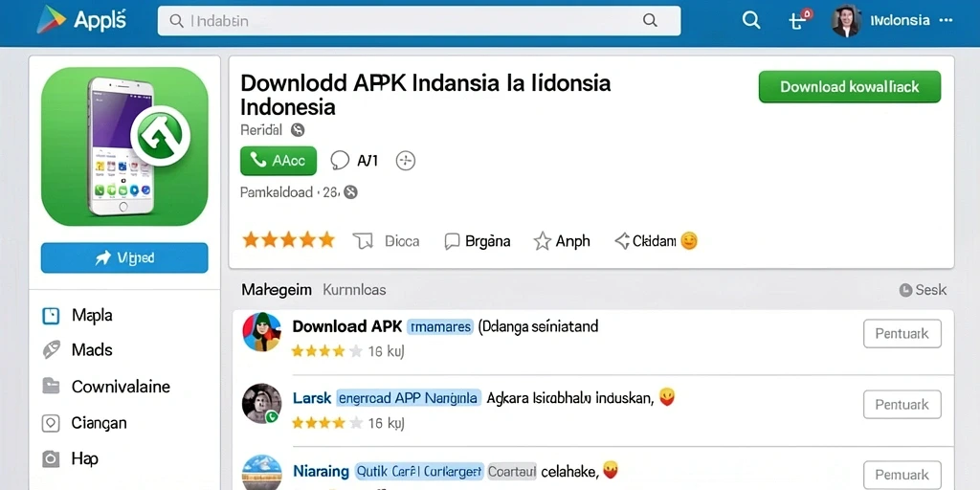Click the blue Vijned button
Viewport: 980px width, 490px height.
coord(124,257)
